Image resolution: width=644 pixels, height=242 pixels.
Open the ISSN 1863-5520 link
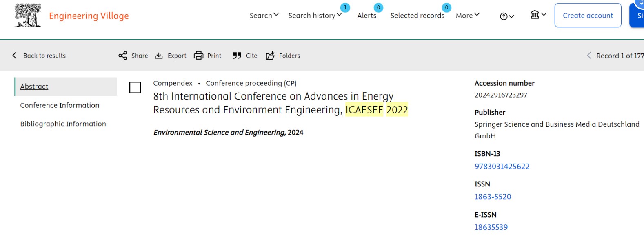pyautogui.click(x=493, y=197)
